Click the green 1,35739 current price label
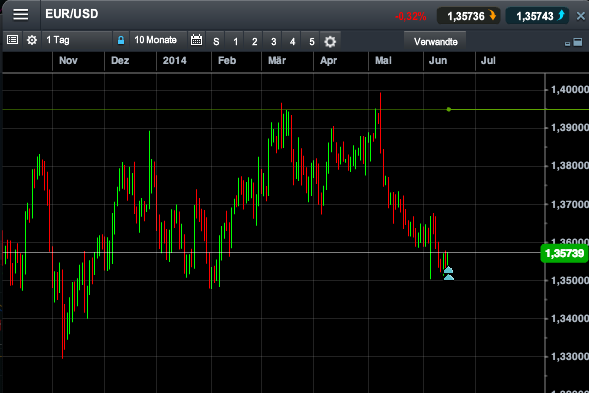The height and width of the screenshot is (393, 589). click(x=564, y=253)
